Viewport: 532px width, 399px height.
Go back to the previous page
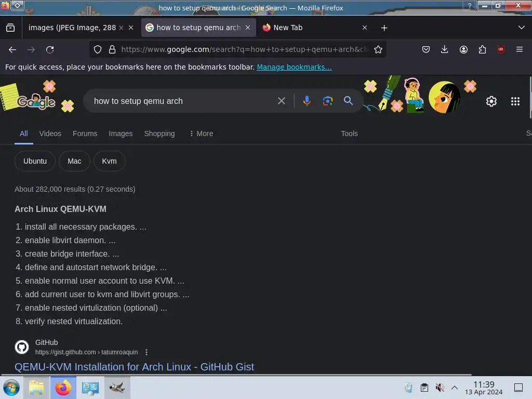[x=12, y=49]
